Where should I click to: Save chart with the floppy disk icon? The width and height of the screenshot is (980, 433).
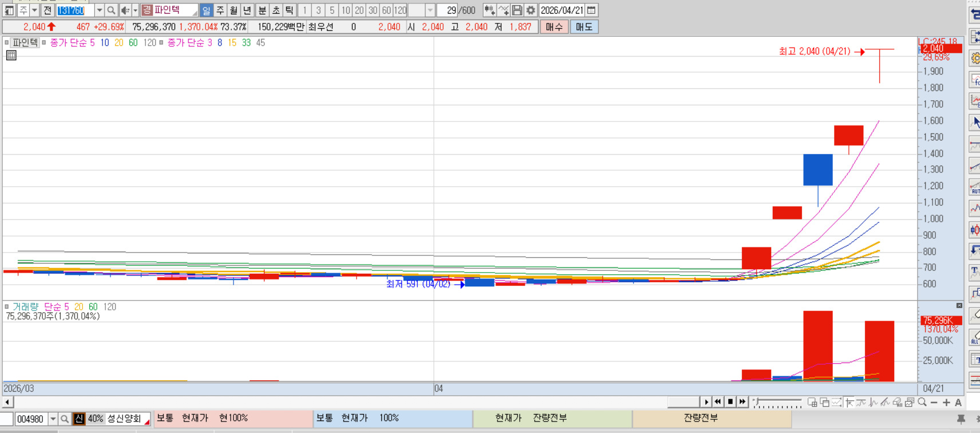[x=517, y=10]
